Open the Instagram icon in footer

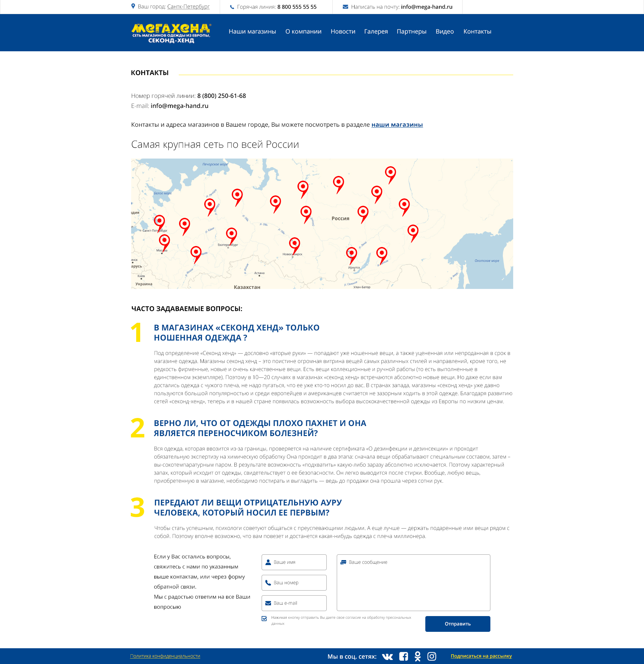[431, 657]
